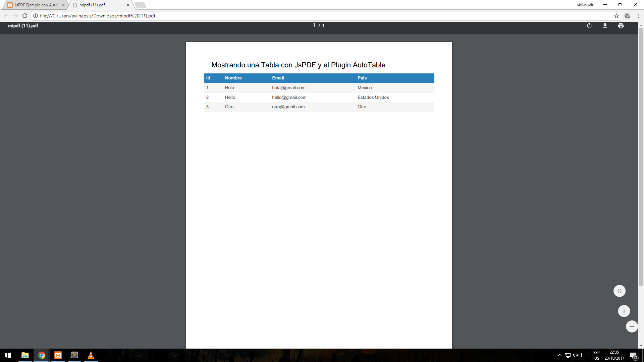
Task: Download the mipdf PDF file
Action: coord(605,25)
